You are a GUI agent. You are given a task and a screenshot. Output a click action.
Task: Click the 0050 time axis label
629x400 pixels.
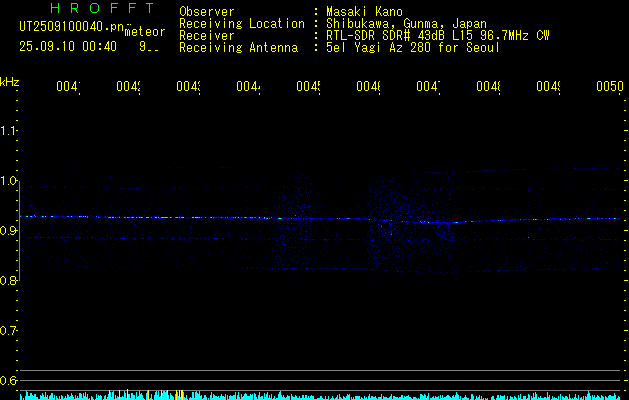tap(610, 86)
